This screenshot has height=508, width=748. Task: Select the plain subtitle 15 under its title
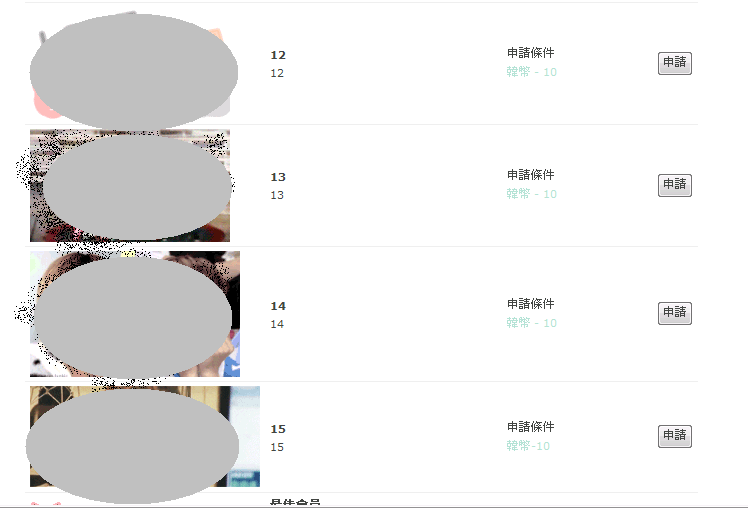[277, 447]
